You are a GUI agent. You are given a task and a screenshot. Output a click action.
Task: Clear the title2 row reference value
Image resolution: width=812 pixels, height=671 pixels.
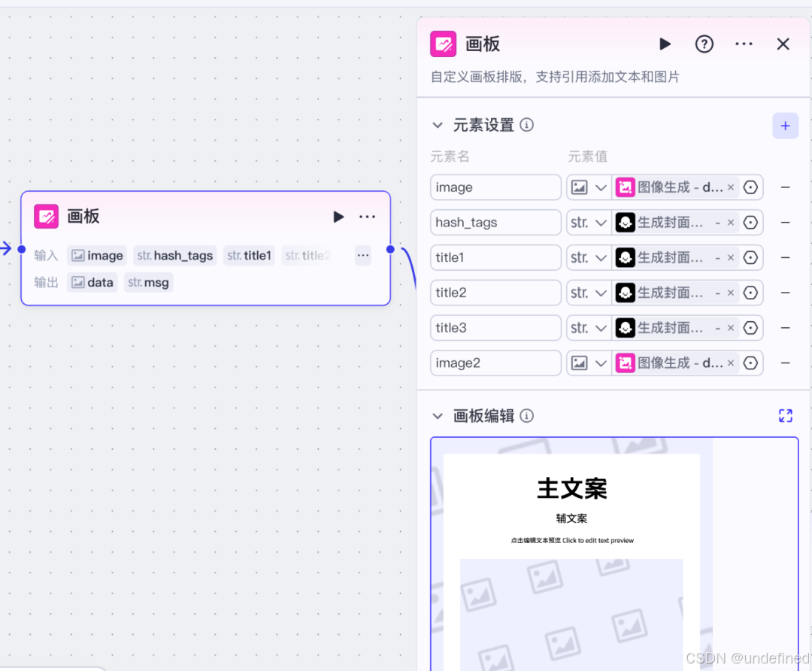731,293
